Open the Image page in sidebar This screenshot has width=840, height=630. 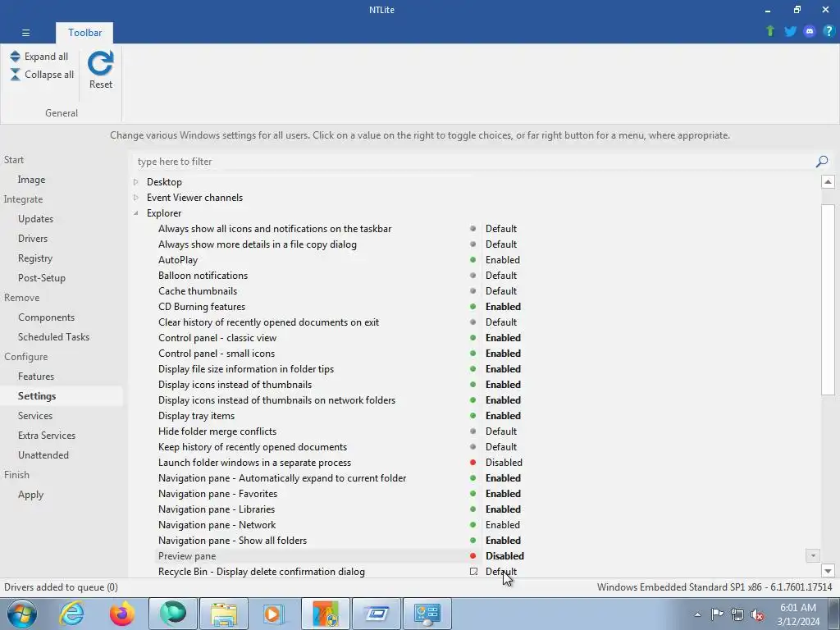pos(31,180)
